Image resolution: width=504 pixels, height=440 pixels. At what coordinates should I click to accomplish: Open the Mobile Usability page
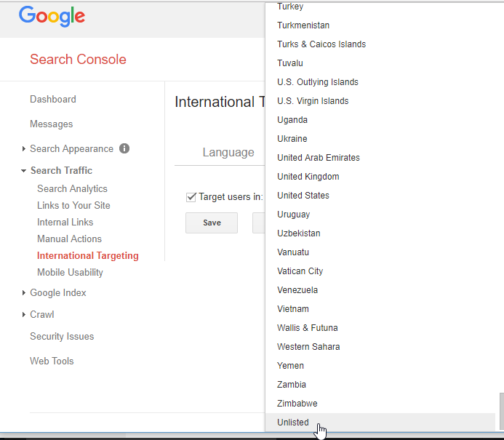point(70,273)
